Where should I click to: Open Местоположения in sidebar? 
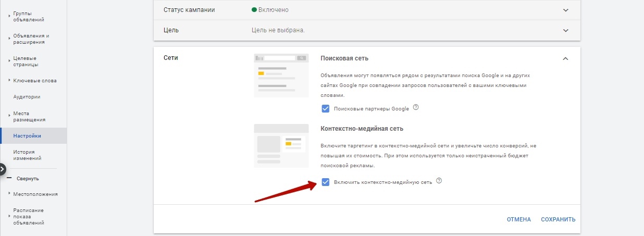[35, 194]
